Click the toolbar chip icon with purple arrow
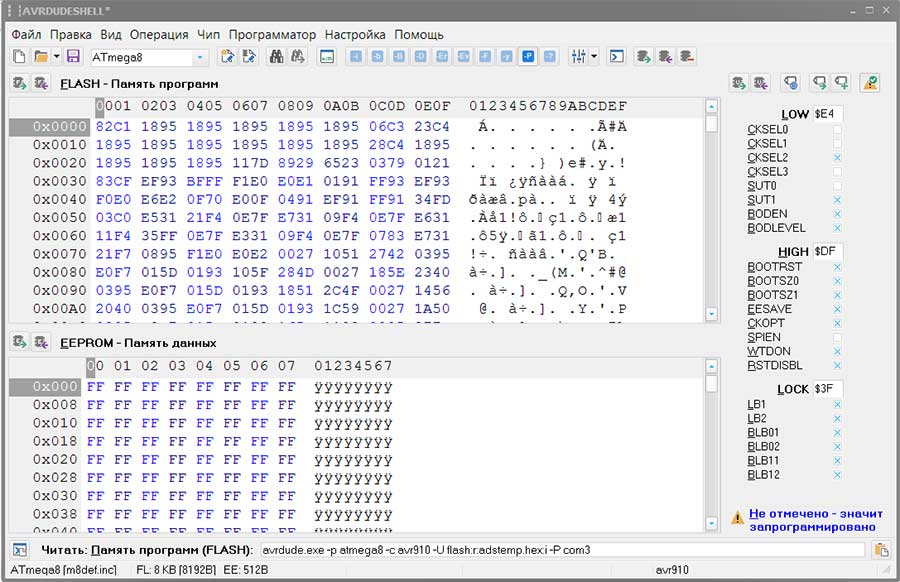The width and height of the screenshot is (900, 582). coord(665,56)
